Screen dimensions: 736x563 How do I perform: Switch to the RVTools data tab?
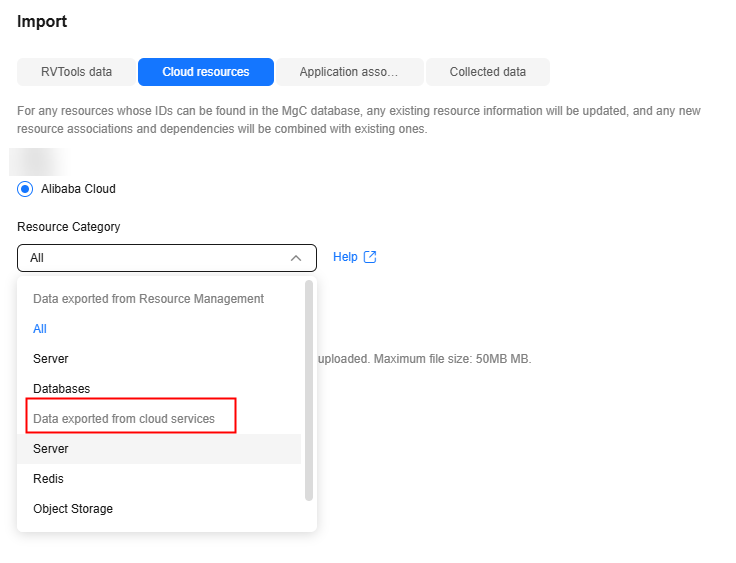pyautogui.click(x=77, y=72)
